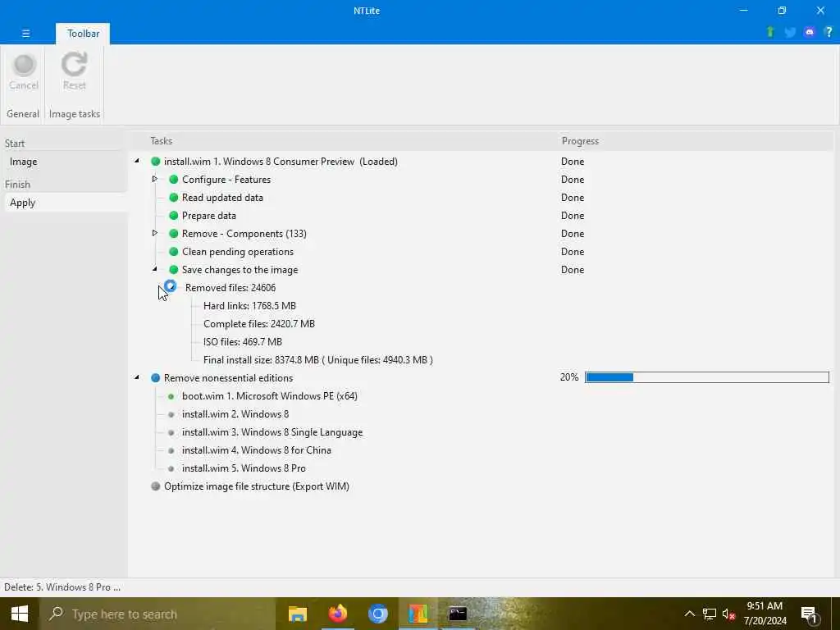The image size is (840, 630).
Task: Click the network tray icon
Action: (x=710, y=614)
